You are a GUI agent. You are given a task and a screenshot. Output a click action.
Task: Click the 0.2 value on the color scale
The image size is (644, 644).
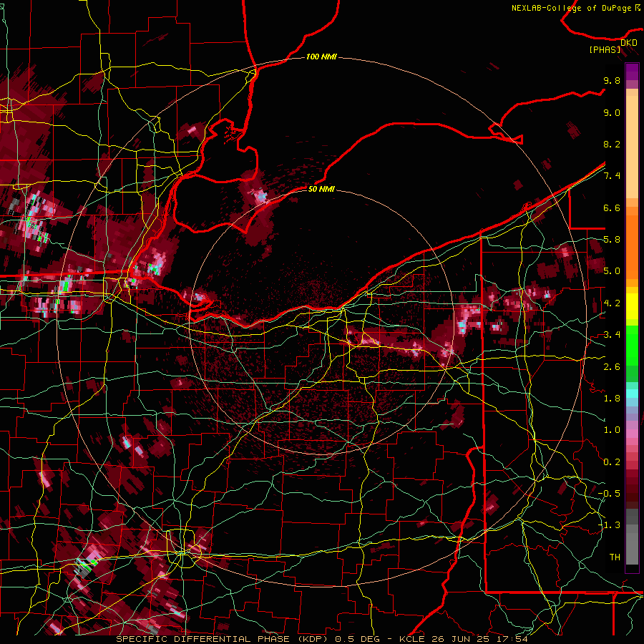pyautogui.click(x=612, y=462)
